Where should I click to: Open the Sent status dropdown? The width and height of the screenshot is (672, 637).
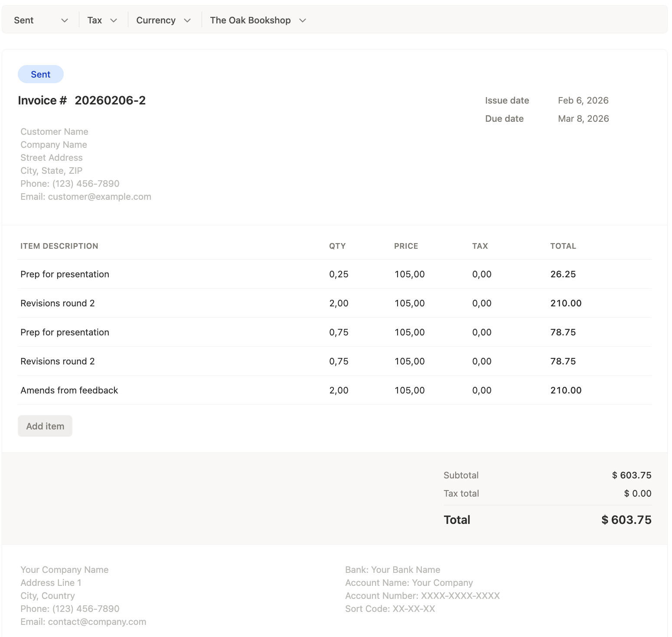40,20
